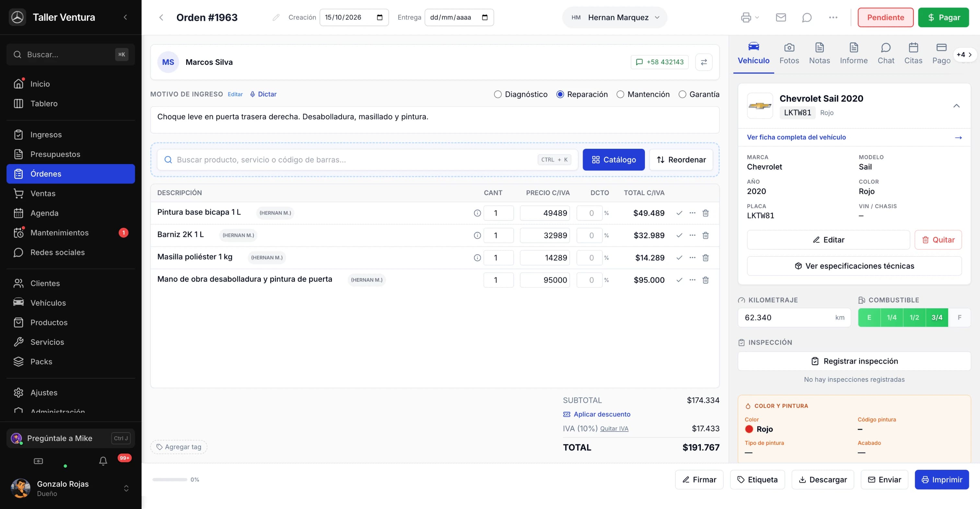Switch to the Notas tab

pyautogui.click(x=820, y=54)
